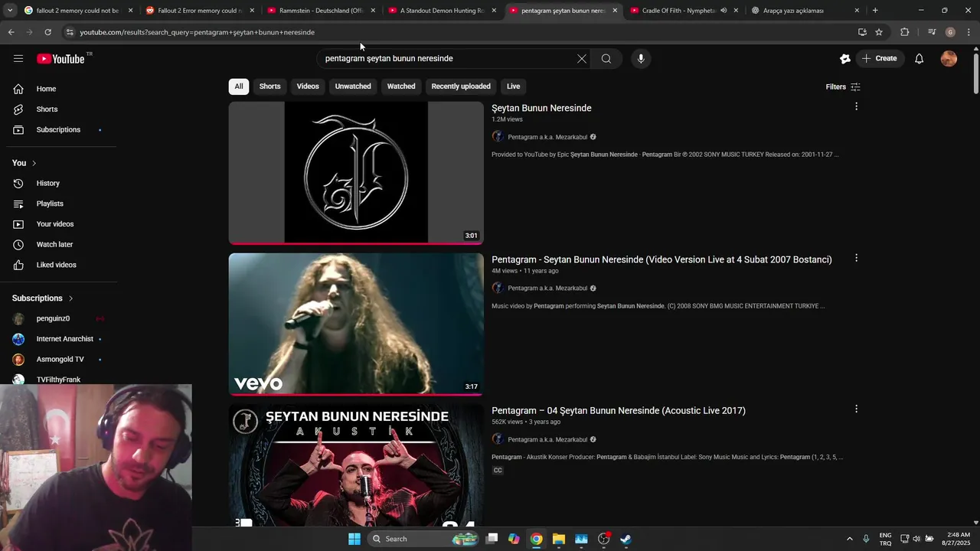Image resolution: width=980 pixels, height=551 pixels.
Task: Click the Chrome address bar URL
Action: 198,32
